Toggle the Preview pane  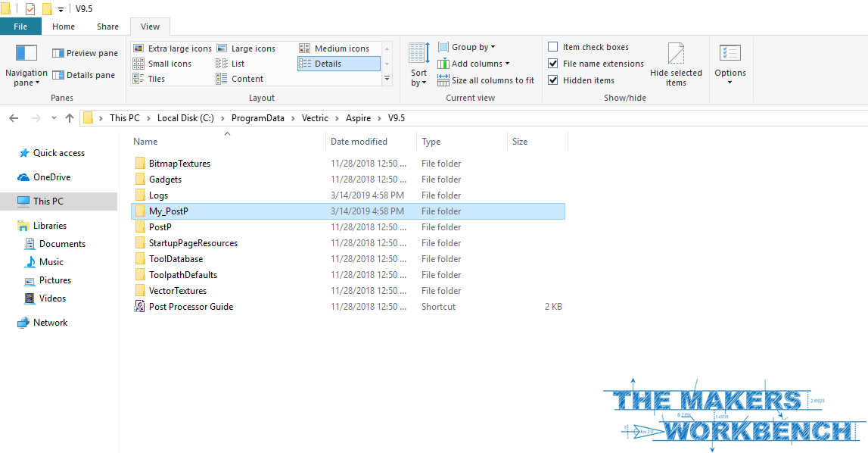pyautogui.click(x=85, y=53)
